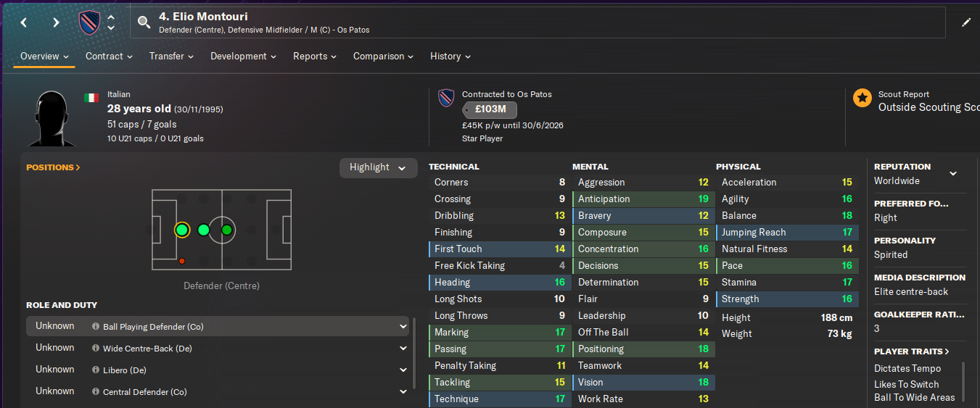The width and height of the screenshot is (980, 408).
Task: Select the highlighted centre-back position dot
Action: (182, 230)
